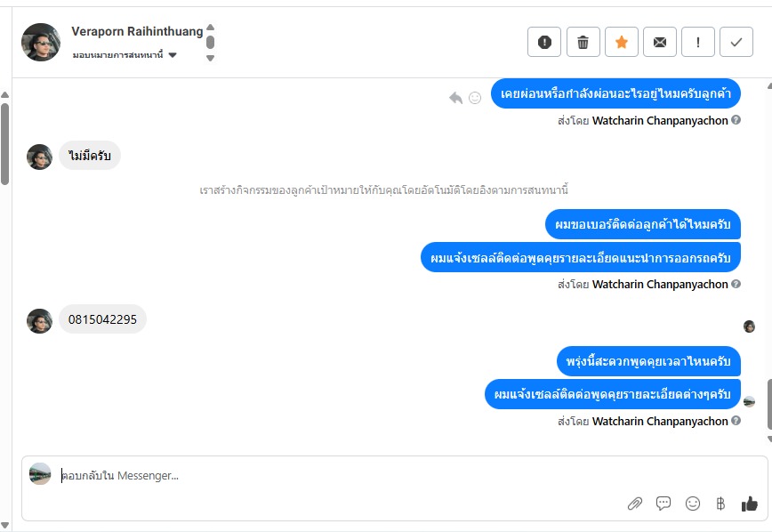Image resolution: width=772 pixels, height=532 pixels.
Task: Click the trash delete conversation icon
Action: 583,42
